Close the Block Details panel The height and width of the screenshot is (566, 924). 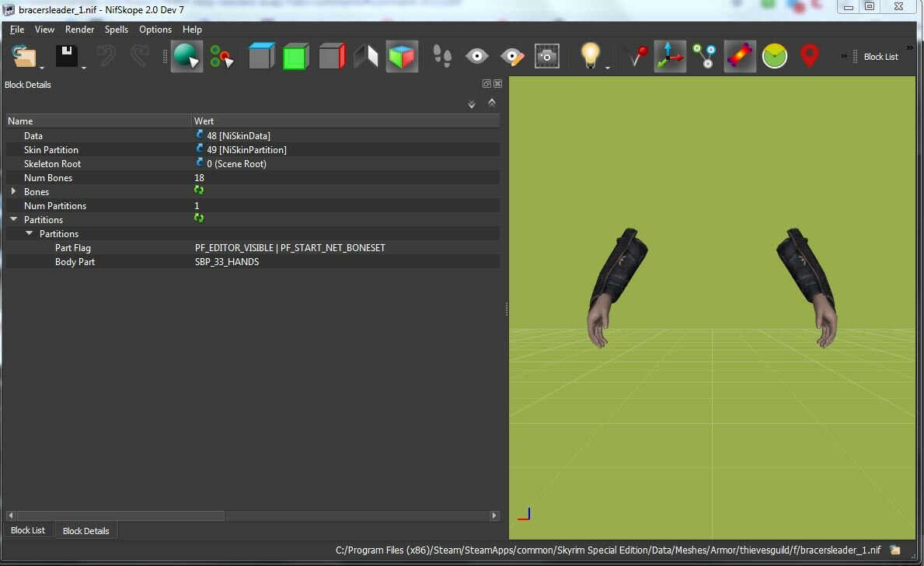tap(498, 84)
